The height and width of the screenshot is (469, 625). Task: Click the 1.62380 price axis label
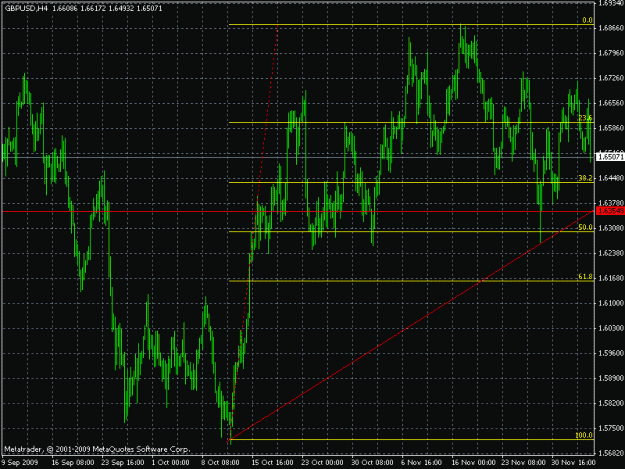click(x=611, y=253)
